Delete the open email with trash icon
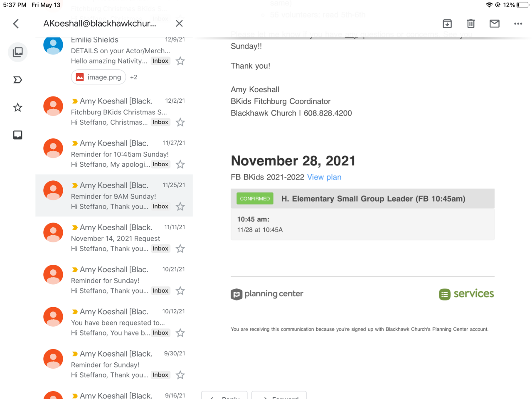Viewport: 532px width, 399px height. [x=471, y=24]
